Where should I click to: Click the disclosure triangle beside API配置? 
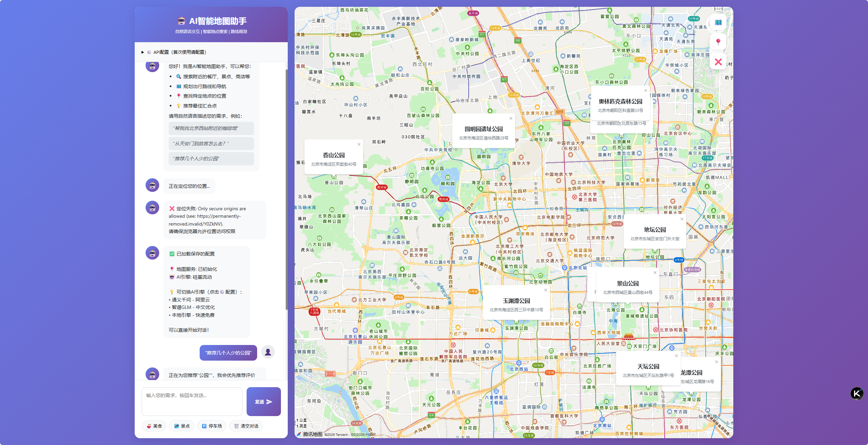pos(143,52)
